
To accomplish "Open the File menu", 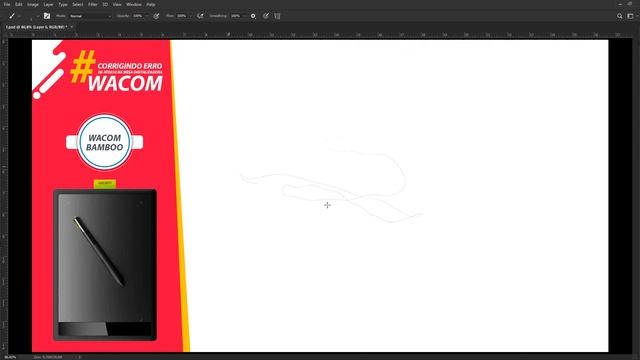I will coord(7,4).
